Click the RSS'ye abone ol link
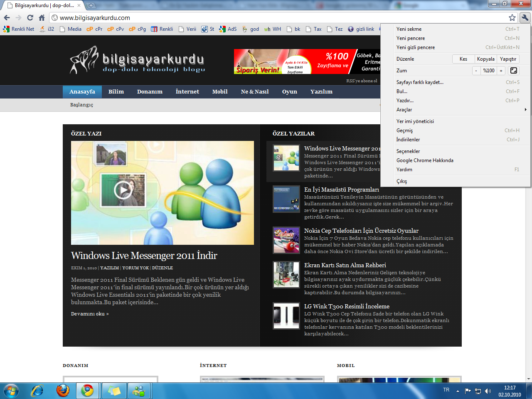 (362, 81)
